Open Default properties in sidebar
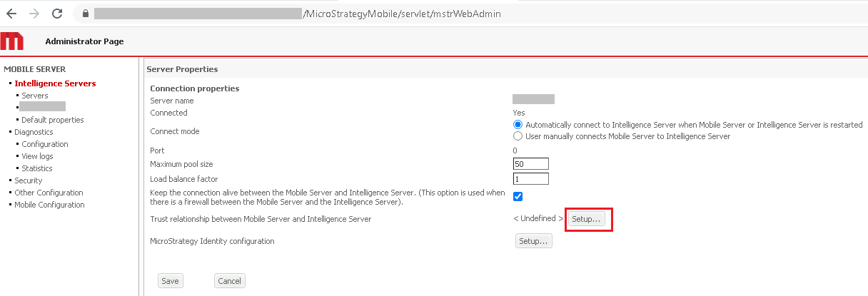 click(52, 120)
